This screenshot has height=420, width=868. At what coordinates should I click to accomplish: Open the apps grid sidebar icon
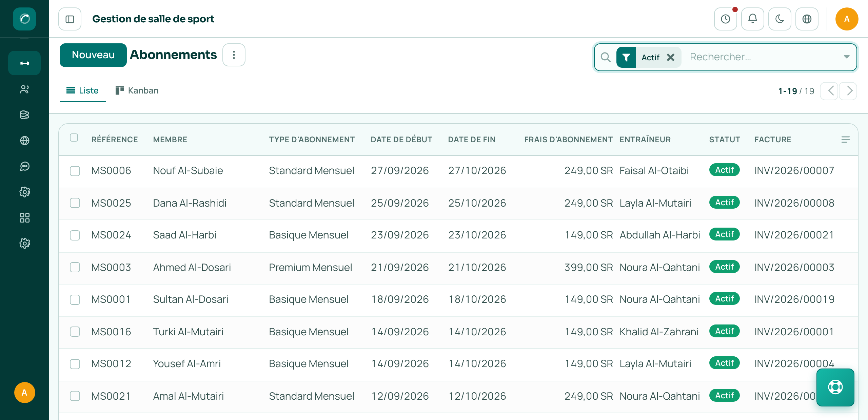[x=24, y=218]
